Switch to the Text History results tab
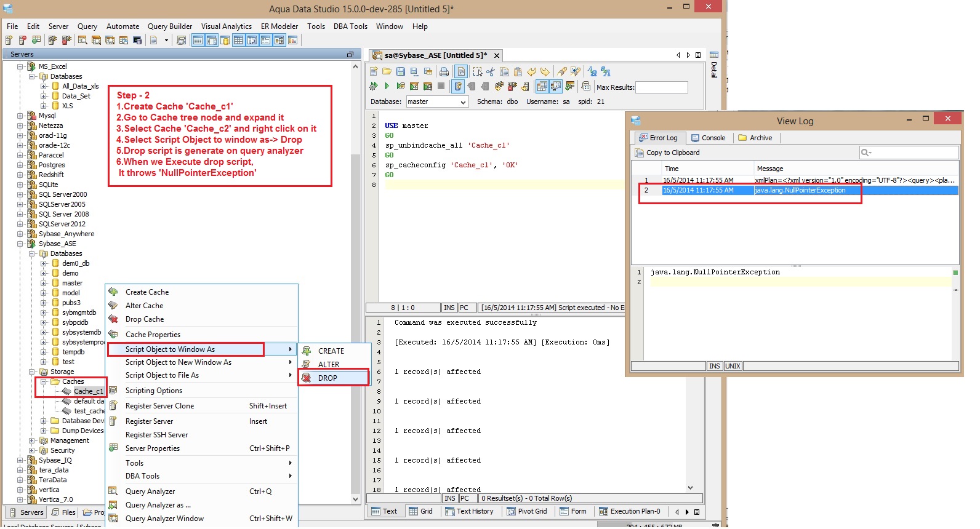 point(469,511)
